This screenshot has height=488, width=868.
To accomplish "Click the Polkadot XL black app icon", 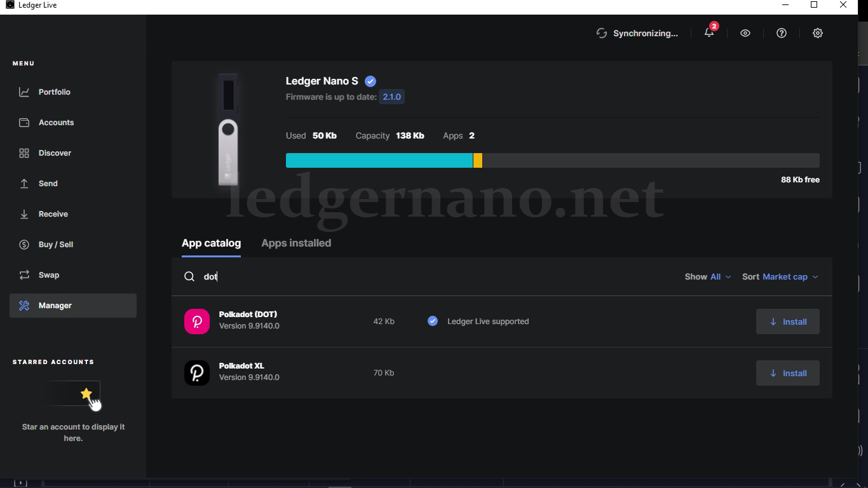I will click(197, 373).
